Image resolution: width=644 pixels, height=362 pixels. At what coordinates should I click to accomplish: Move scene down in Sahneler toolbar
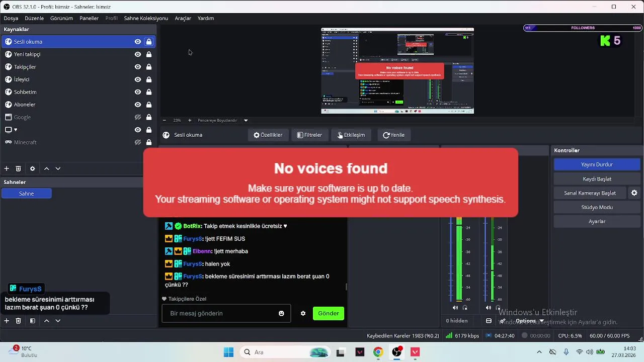coord(58,321)
